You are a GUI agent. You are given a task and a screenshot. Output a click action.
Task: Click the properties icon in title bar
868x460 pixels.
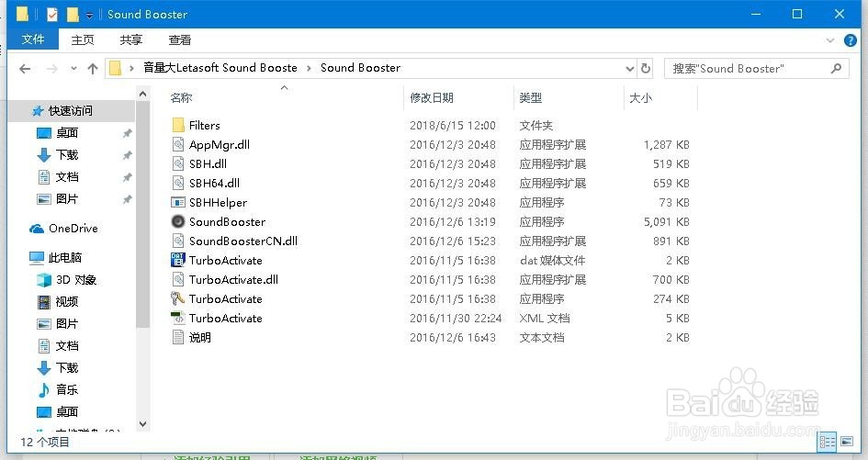[x=52, y=15]
